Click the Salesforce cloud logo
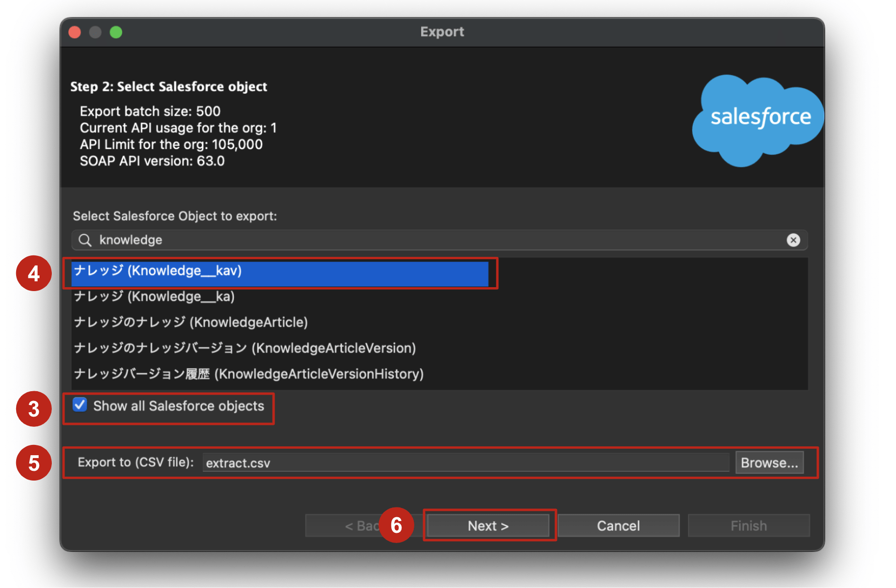Viewport: 896px width, 588px height. click(x=758, y=120)
